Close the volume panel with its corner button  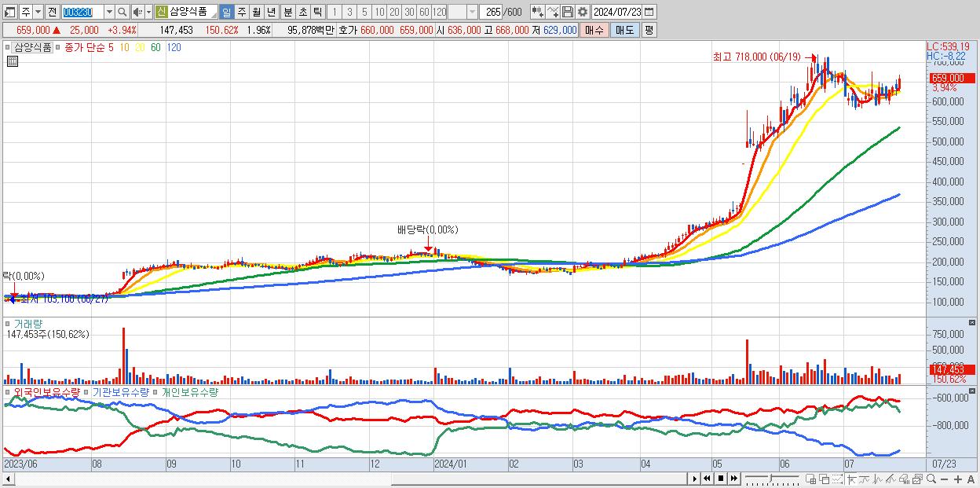(x=974, y=322)
